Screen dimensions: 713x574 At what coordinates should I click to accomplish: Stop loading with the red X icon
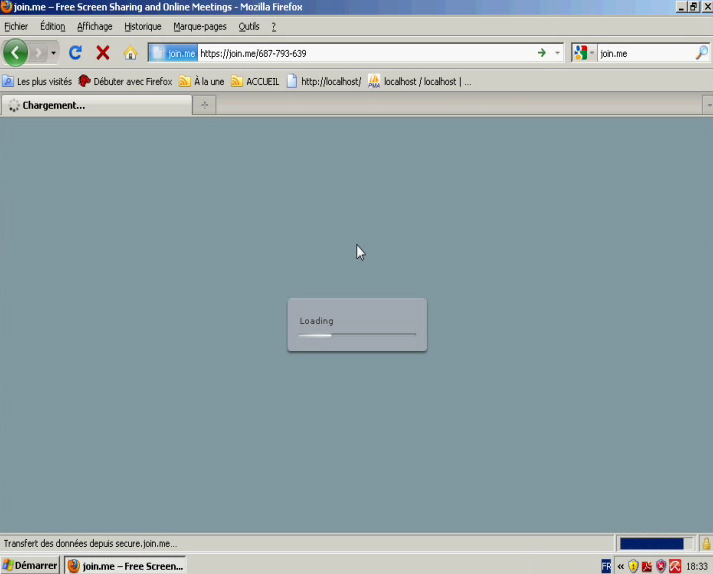click(103, 53)
